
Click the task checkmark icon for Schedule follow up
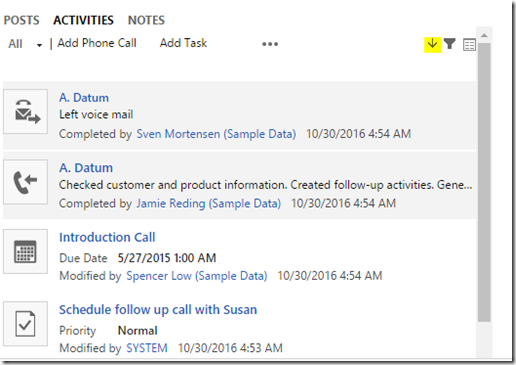pos(26,324)
